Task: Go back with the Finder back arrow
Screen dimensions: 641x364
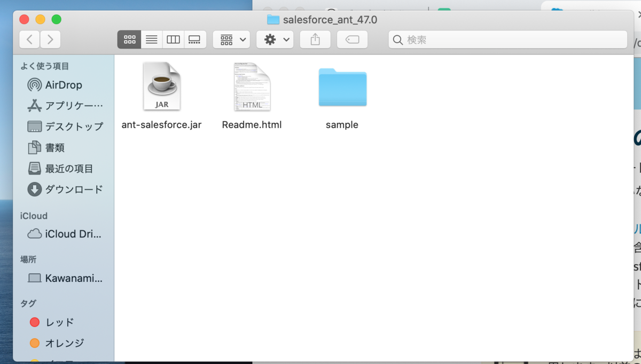Action: 29,39
